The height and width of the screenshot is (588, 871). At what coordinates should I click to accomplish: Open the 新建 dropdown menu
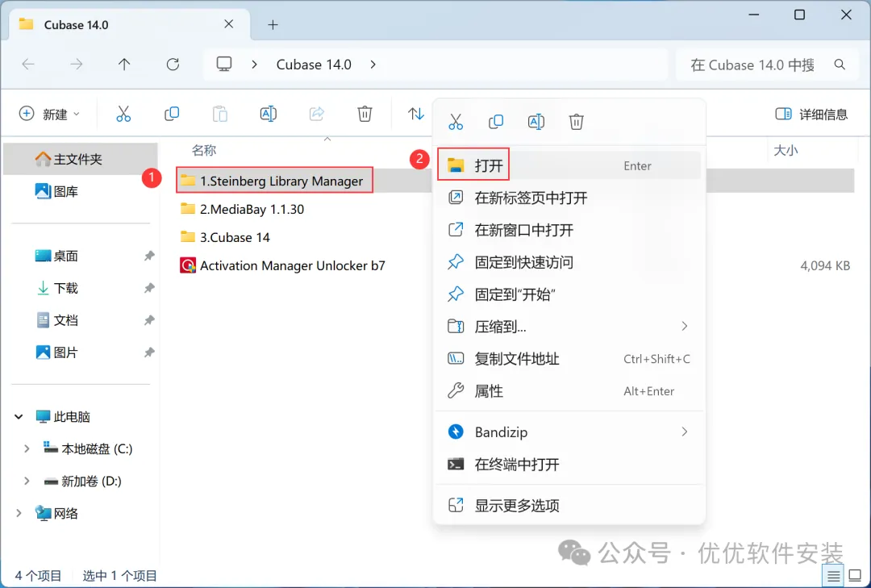49,114
